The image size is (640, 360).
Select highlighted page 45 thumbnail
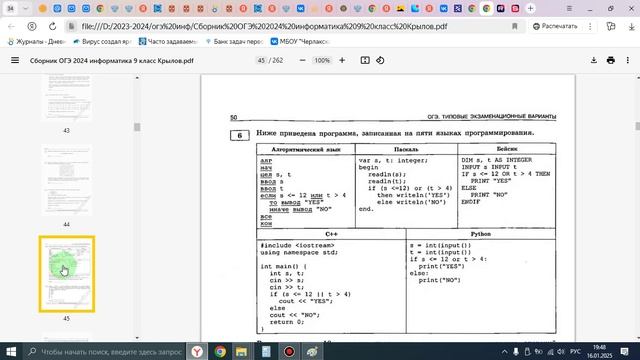click(x=67, y=274)
